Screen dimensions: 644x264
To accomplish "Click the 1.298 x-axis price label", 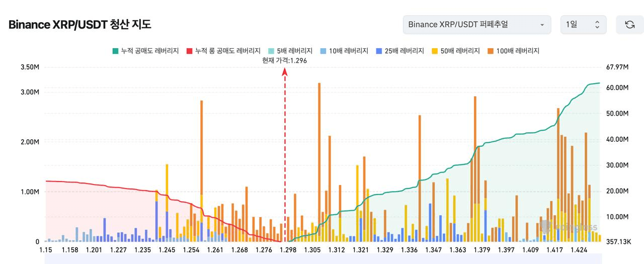I will coord(288,250).
